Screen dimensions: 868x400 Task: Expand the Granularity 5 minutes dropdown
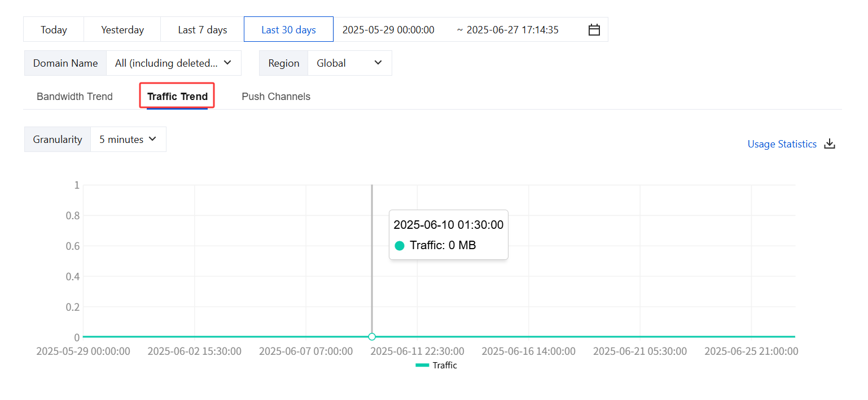(128, 140)
